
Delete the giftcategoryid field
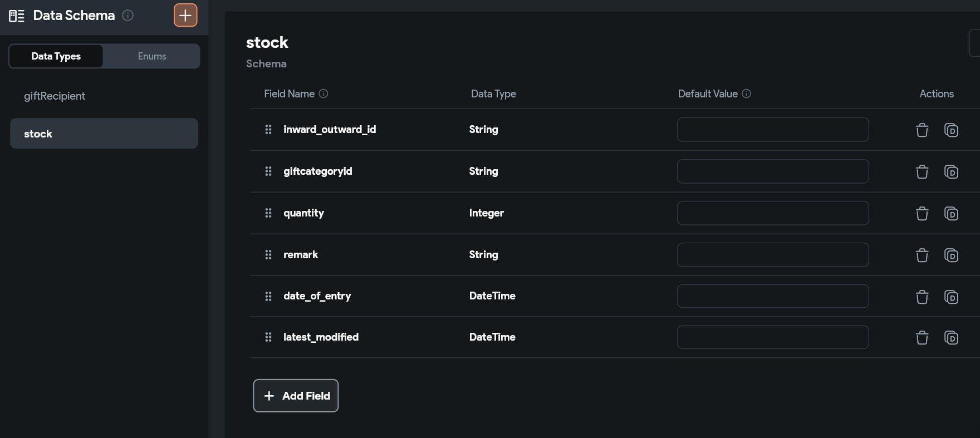coord(922,171)
